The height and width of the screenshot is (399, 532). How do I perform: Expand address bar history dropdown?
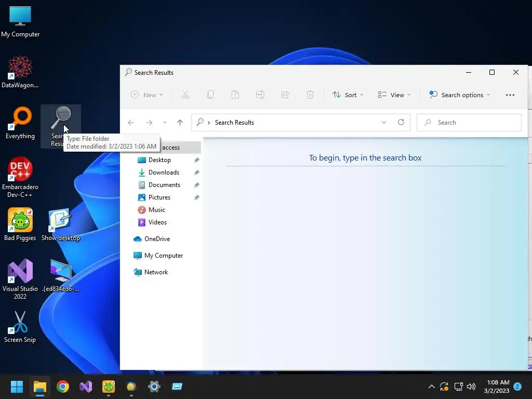(x=384, y=123)
